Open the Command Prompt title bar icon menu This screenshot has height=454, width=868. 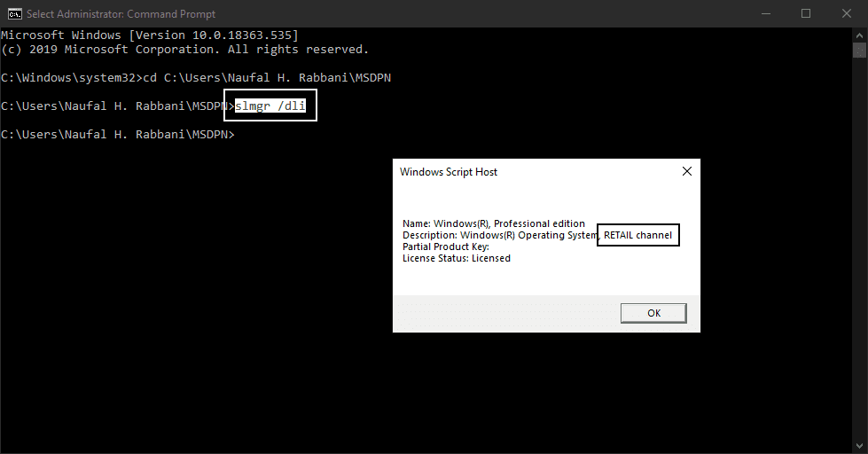coord(15,14)
